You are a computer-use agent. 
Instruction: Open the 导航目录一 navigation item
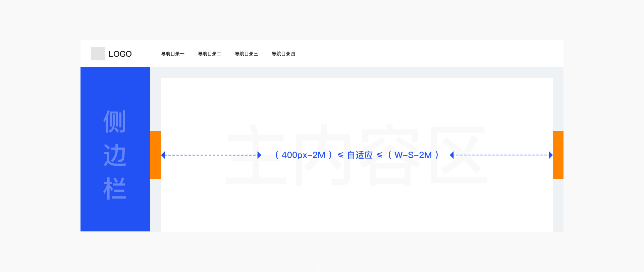coord(173,54)
